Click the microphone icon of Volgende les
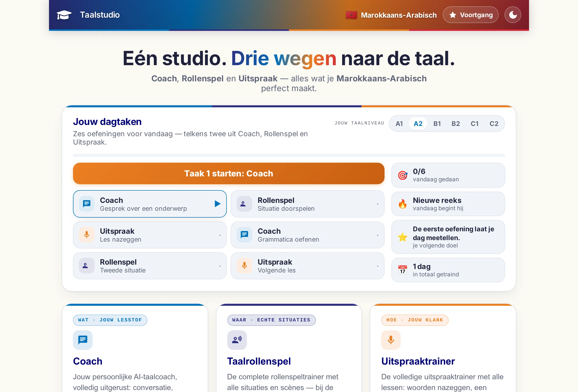This screenshot has height=392, width=578. click(x=244, y=266)
